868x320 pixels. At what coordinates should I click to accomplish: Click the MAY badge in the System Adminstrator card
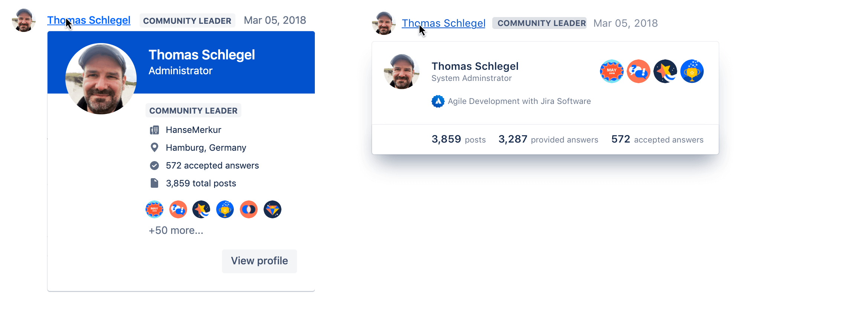pos(612,71)
